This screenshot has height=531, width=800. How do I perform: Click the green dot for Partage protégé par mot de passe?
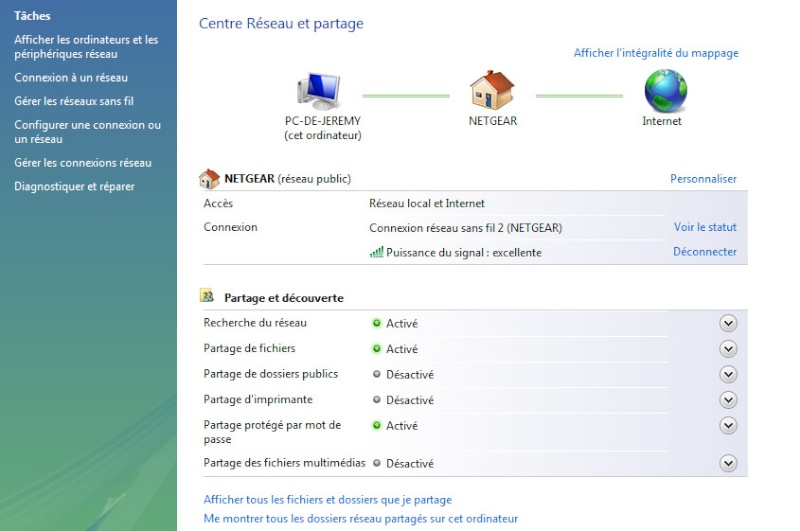(x=377, y=425)
